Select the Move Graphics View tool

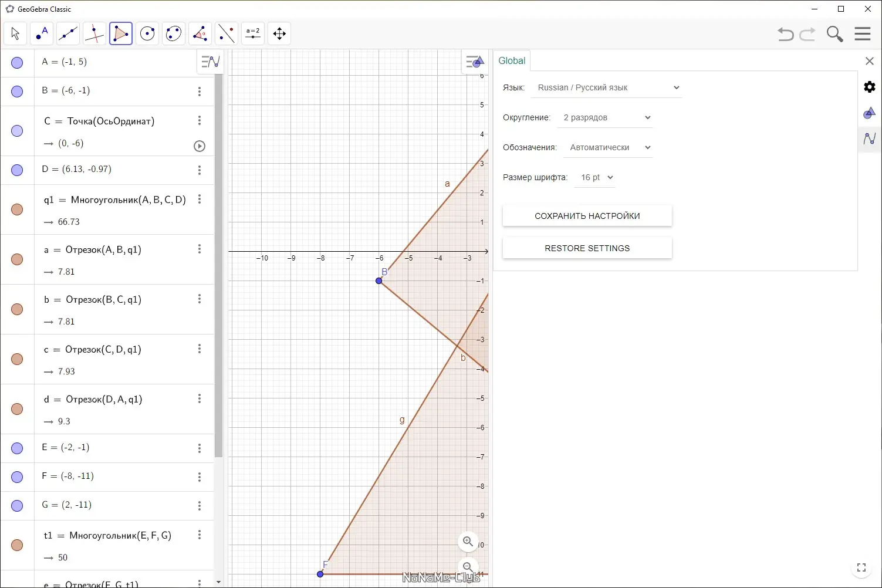[279, 33]
